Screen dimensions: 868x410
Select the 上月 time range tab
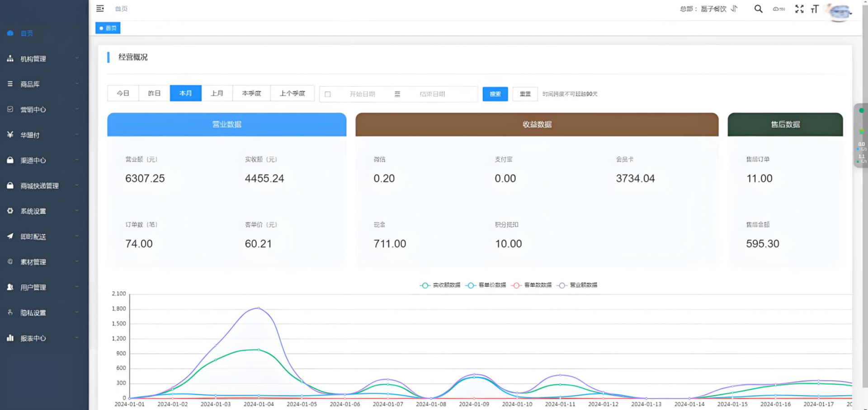point(217,93)
